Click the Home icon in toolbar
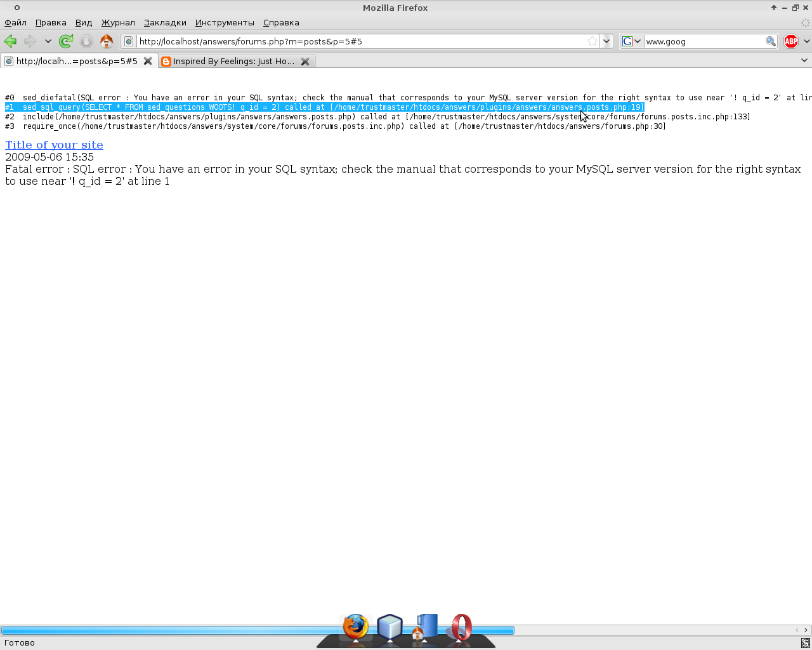Screen dimensions: 812x650 pos(107,41)
